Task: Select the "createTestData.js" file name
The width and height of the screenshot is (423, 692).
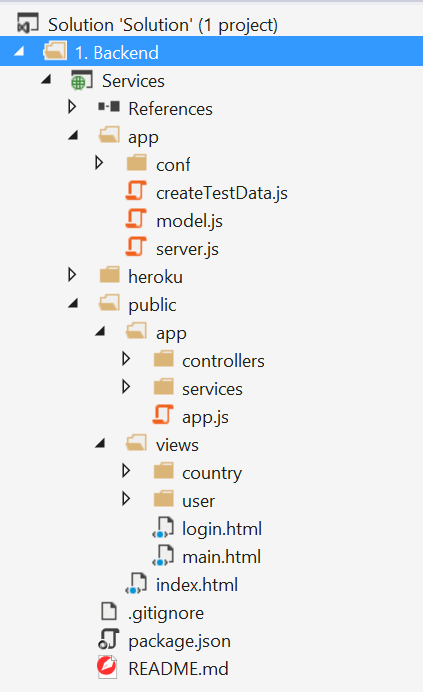Action: [222, 193]
